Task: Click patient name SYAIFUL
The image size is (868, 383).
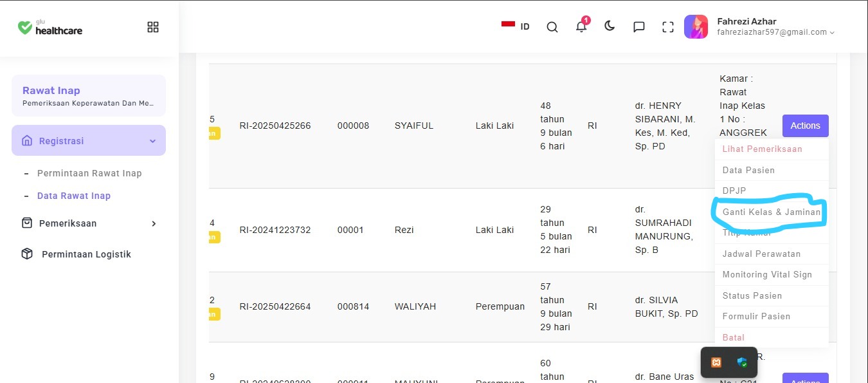Action: [414, 126]
